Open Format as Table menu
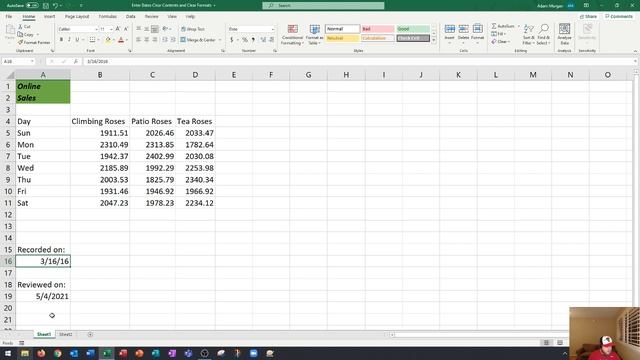The height and width of the screenshot is (360, 640). (314, 35)
